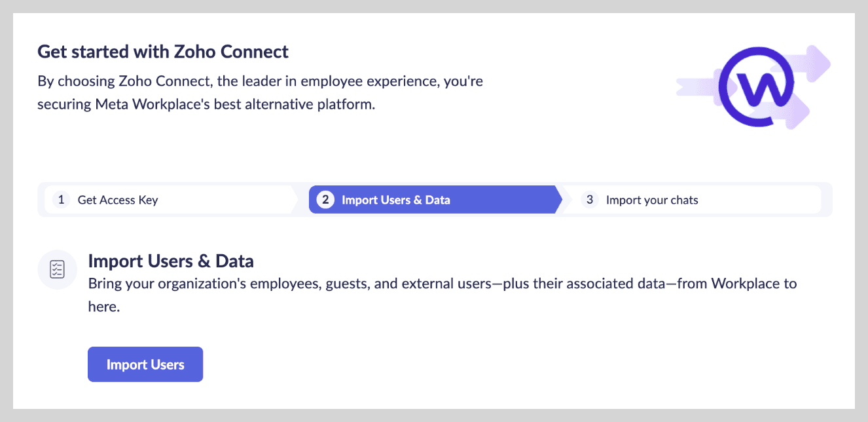Click the chevron tip after Get Access Key
Viewport: 868px width, 422px height.
[294, 200]
